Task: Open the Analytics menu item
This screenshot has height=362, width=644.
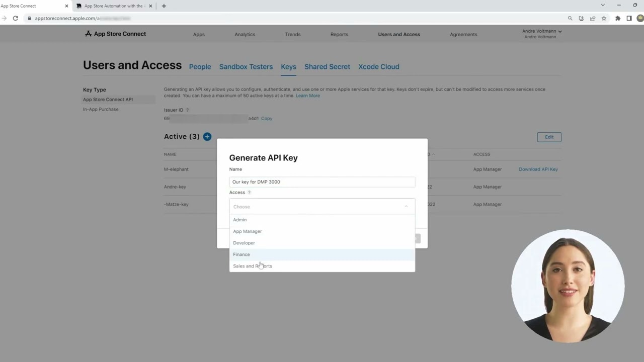Action: [x=245, y=34]
